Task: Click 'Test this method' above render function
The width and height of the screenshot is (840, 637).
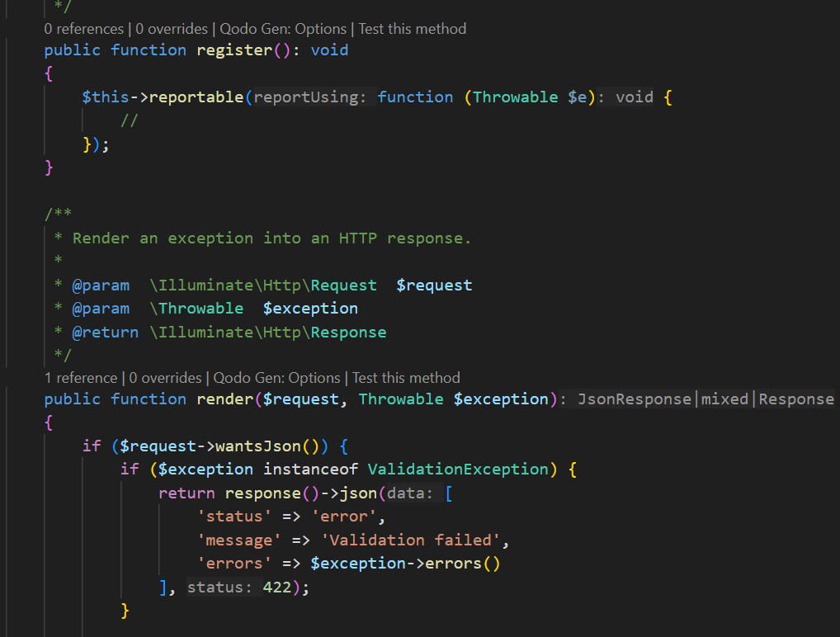Action: [x=406, y=378]
